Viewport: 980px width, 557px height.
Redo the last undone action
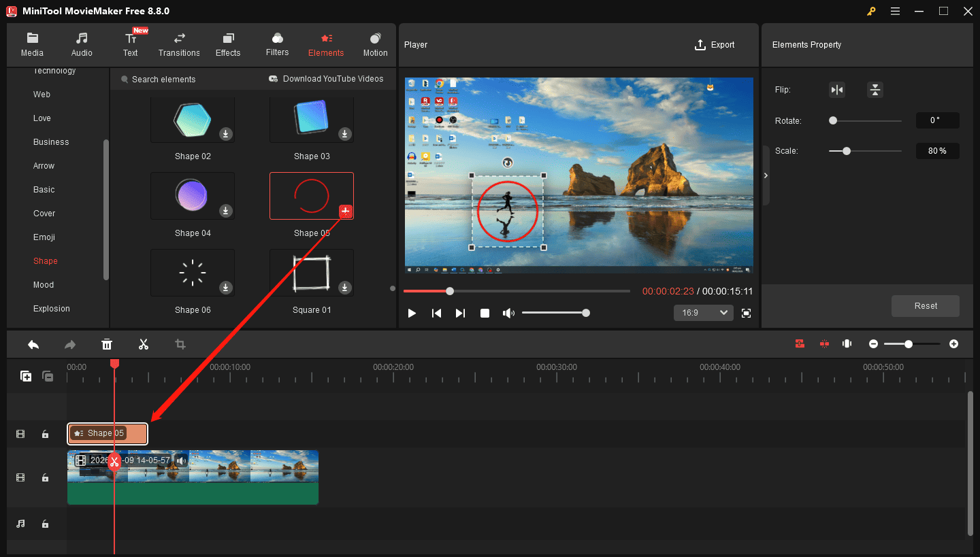(70, 344)
